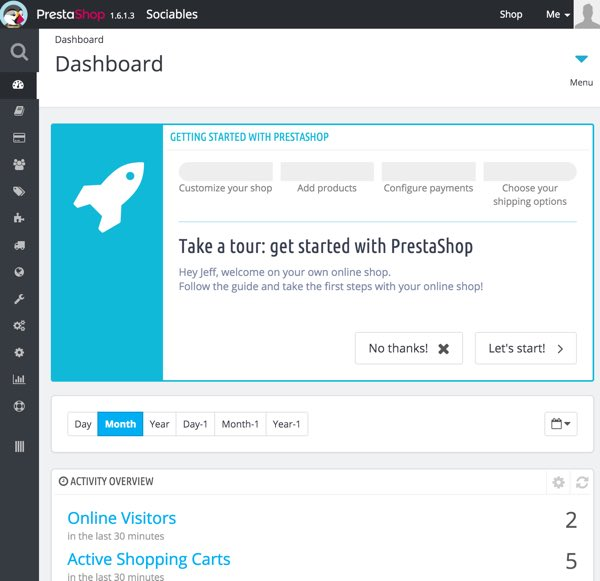Click the PrestaShop 1.6.1.3 brand text
The height and width of the screenshot is (581, 600).
[x=85, y=15]
